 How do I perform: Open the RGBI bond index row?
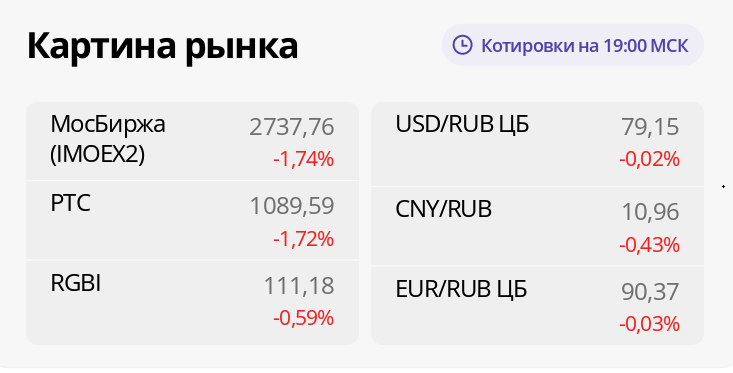coord(192,302)
